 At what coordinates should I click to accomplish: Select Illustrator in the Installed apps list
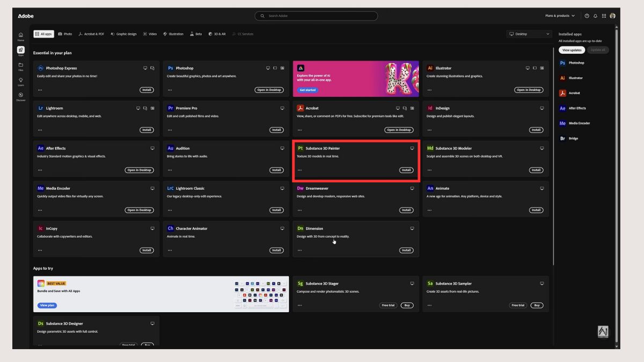coord(572,78)
